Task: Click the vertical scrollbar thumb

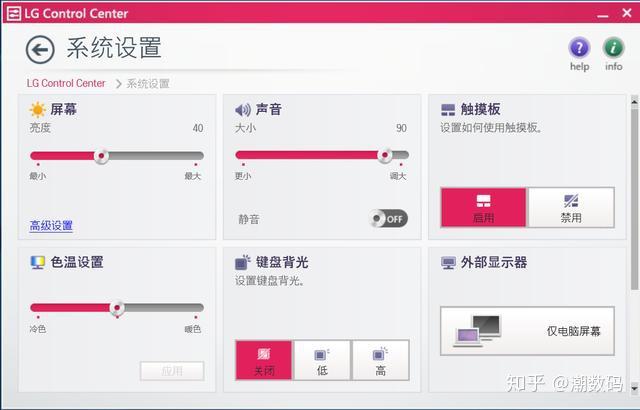Action: [634, 197]
